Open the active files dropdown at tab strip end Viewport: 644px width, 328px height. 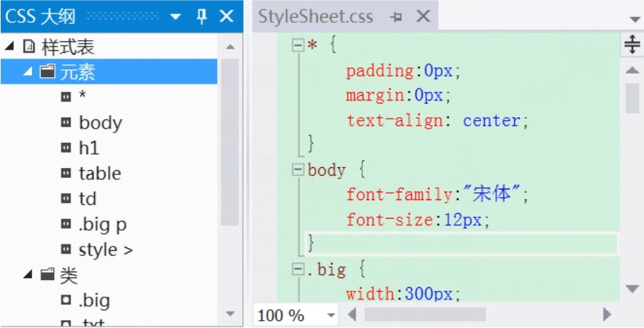tap(635, 19)
